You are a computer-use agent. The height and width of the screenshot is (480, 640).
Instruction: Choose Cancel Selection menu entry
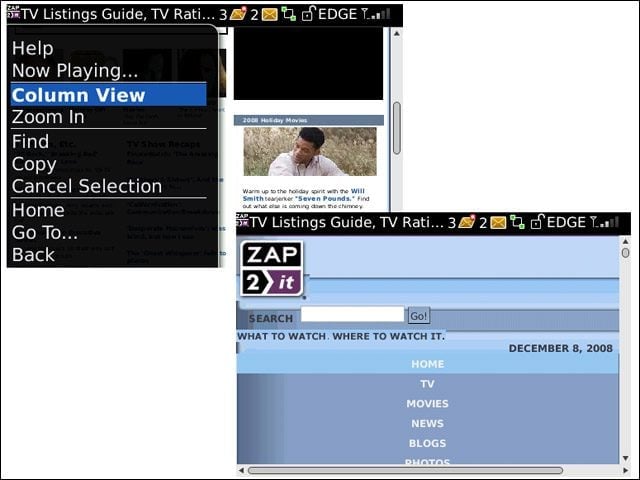coord(87,186)
